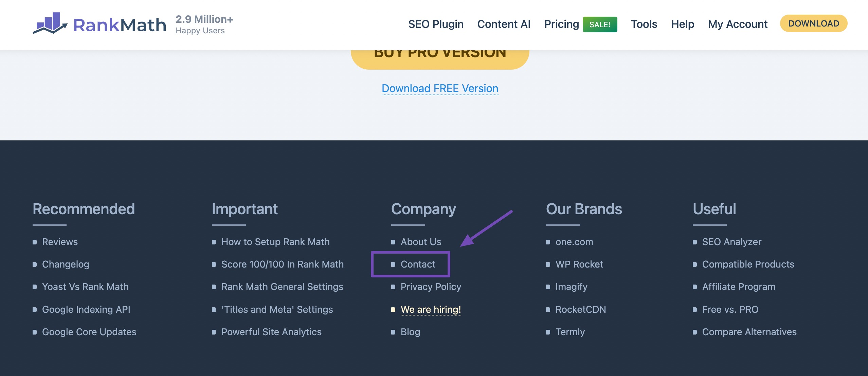Click the yellow DOWNLOAD button

[813, 23]
